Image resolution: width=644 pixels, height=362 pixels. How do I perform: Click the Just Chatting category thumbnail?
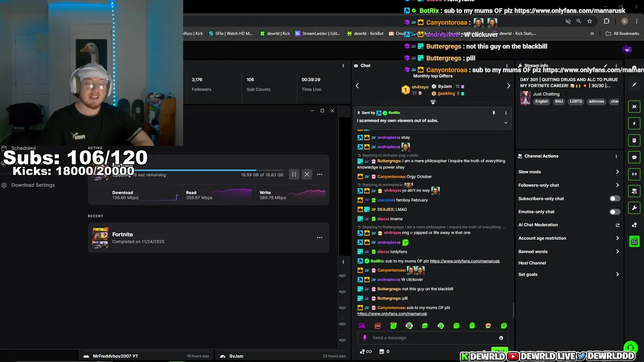coord(525,98)
